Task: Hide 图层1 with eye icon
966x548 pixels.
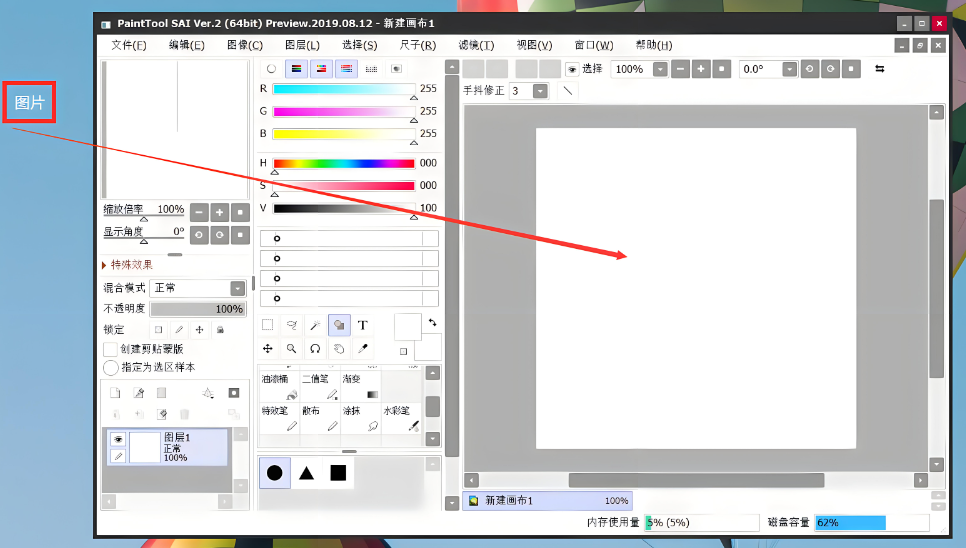Action: (118, 439)
